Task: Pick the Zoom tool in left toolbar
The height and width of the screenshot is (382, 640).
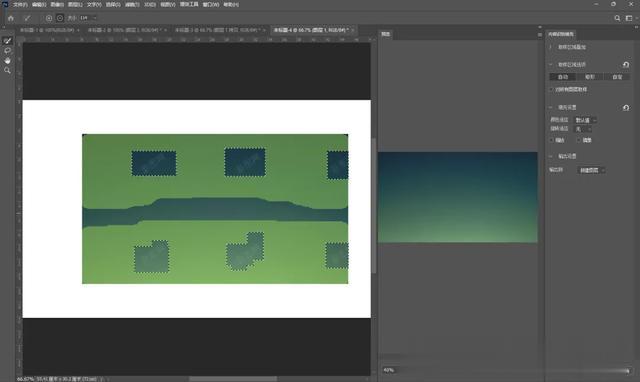Action: tap(7, 70)
